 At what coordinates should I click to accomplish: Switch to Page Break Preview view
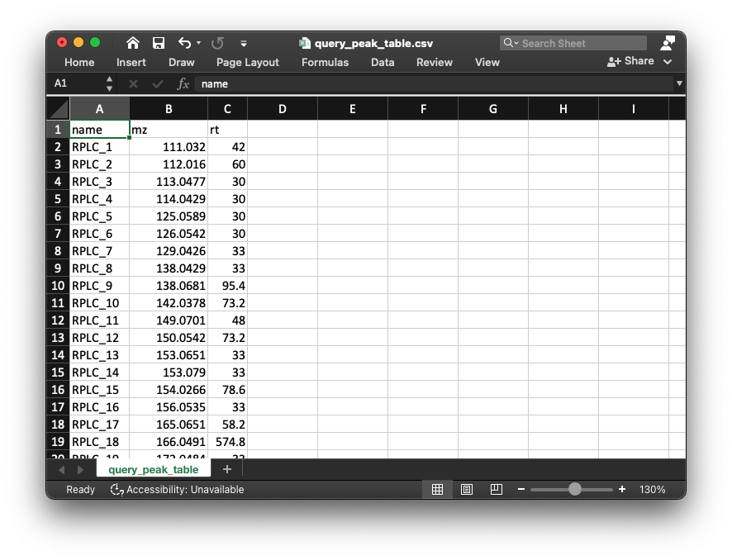pyautogui.click(x=496, y=489)
